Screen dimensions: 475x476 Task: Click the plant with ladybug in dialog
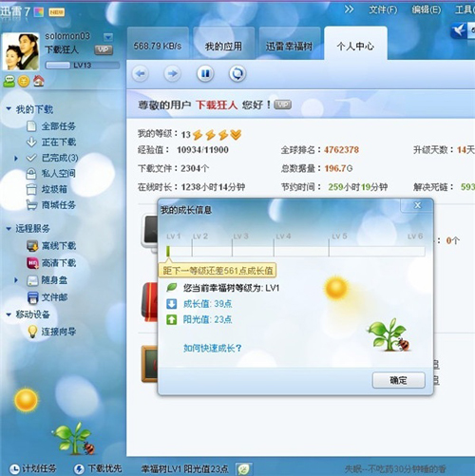(389, 335)
